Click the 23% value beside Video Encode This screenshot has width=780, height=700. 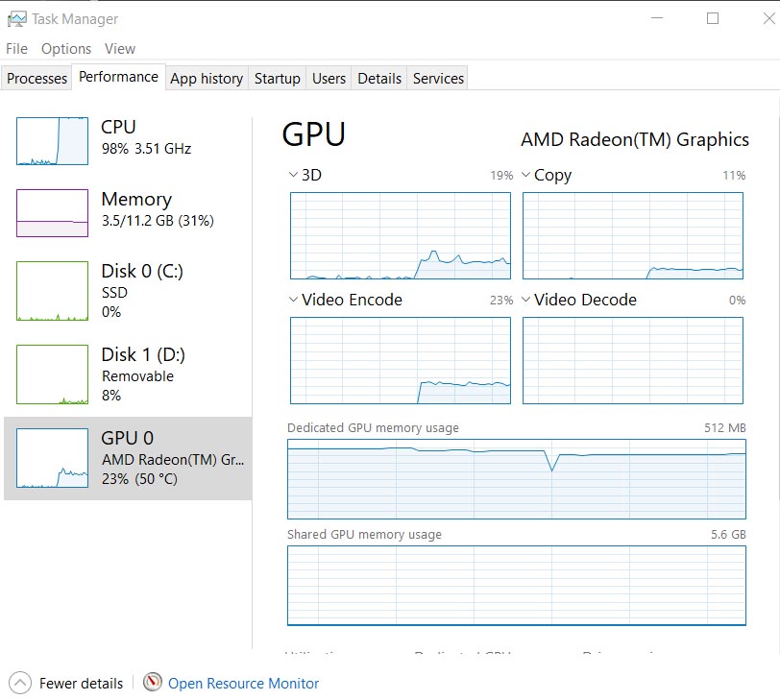coord(501,301)
